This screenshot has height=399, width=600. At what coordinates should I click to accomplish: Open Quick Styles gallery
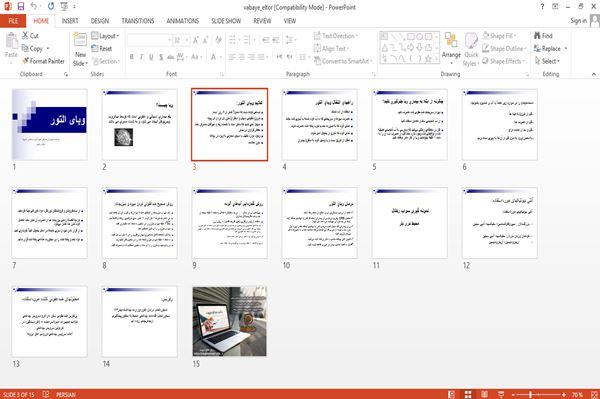pos(471,50)
